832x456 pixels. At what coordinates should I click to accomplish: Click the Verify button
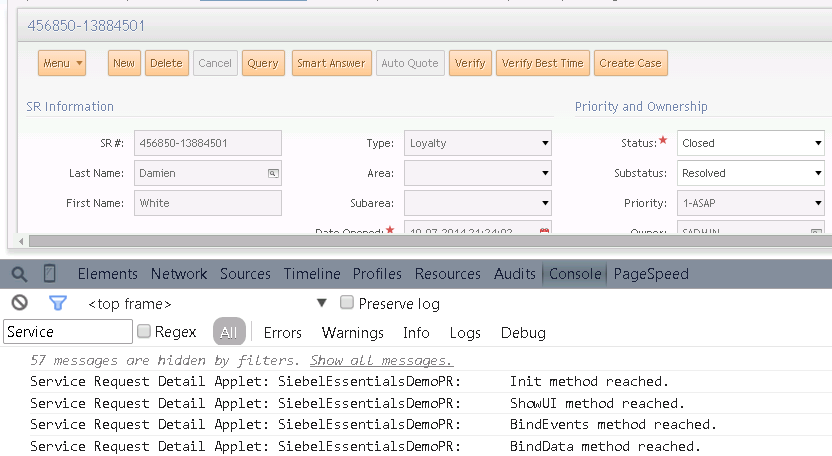pos(470,63)
